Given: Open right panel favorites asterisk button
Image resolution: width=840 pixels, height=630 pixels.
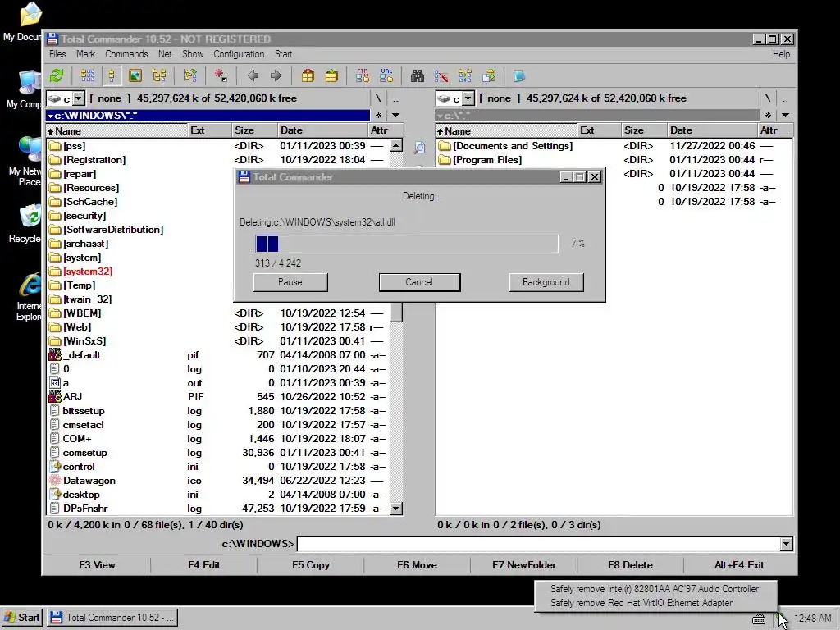Looking at the screenshot, I should click(x=768, y=115).
